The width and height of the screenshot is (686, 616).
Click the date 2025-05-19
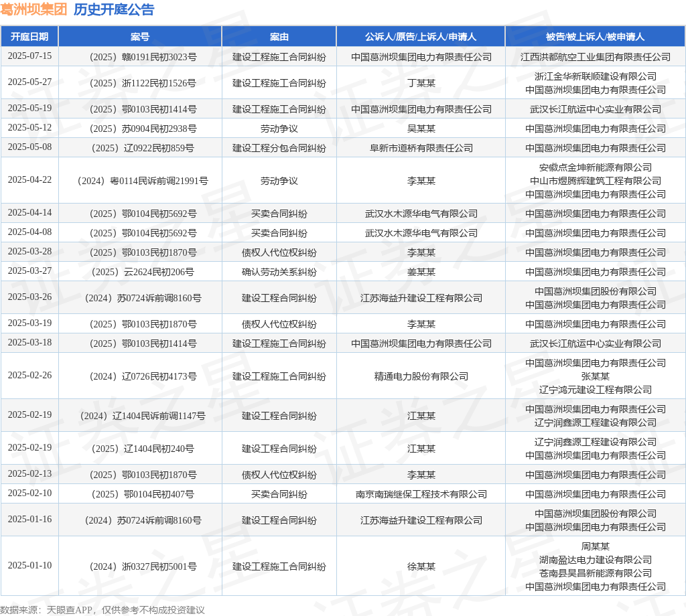click(x=29, y=108)
